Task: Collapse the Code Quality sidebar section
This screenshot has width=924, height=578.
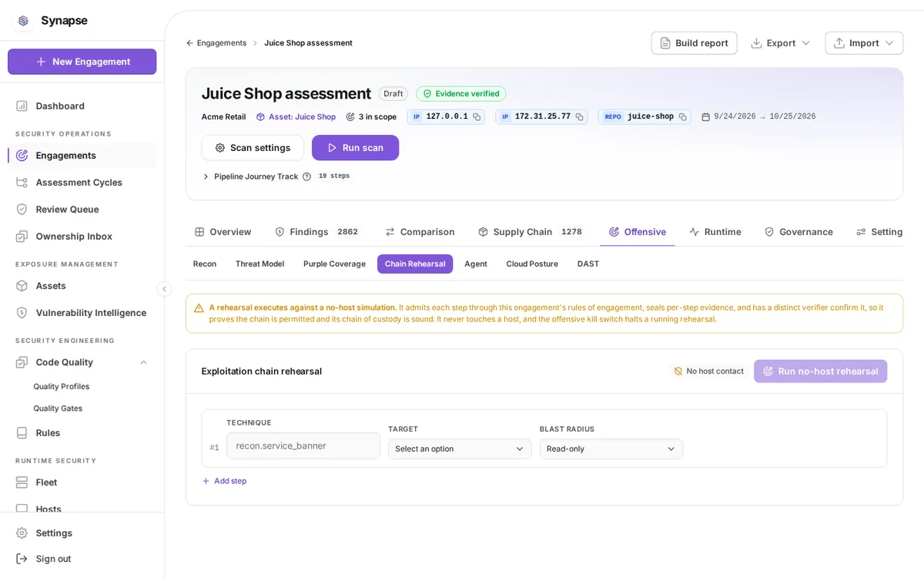Action: [143, 362]
